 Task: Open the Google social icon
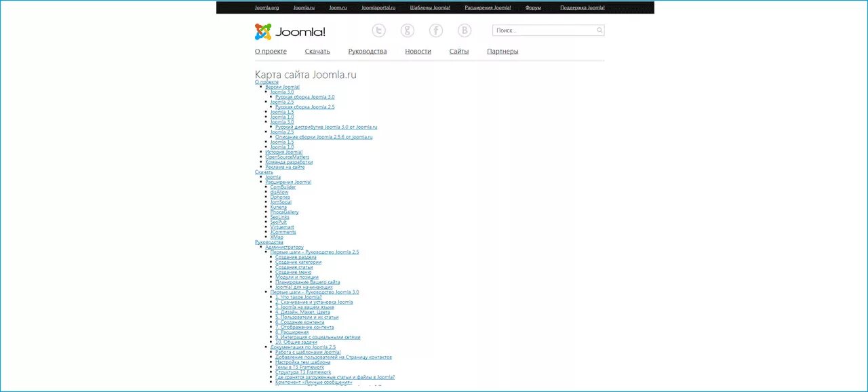408,31
